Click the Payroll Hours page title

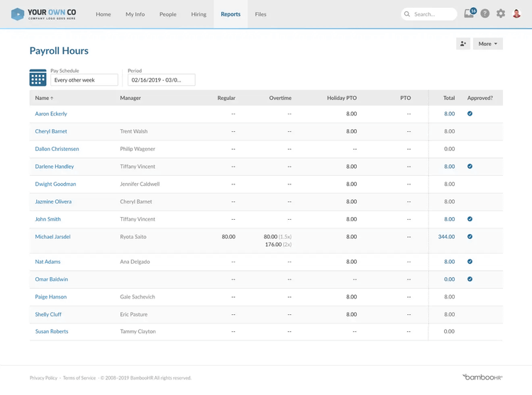click(59, 50)
